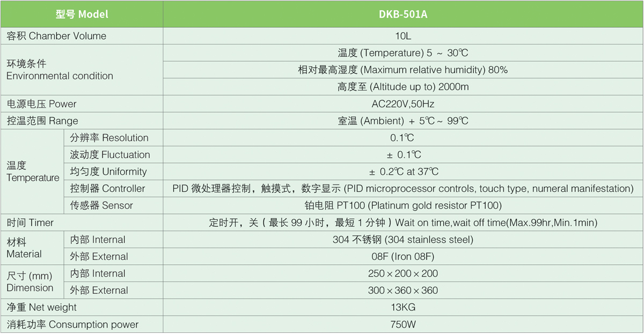Select the Platinum gold resistor PT100 cell
This screenshot has height=334, width=644.
(x=402, y=205)
